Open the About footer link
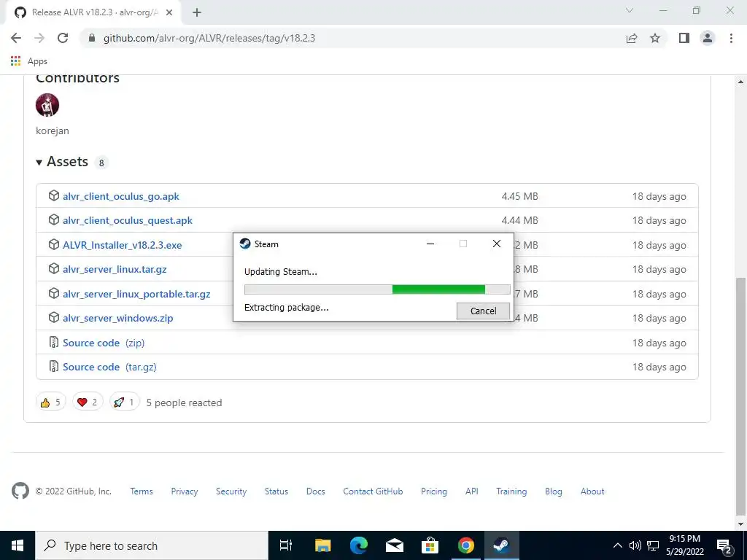This screenshot has width=747, height=560. coord(592,491)
